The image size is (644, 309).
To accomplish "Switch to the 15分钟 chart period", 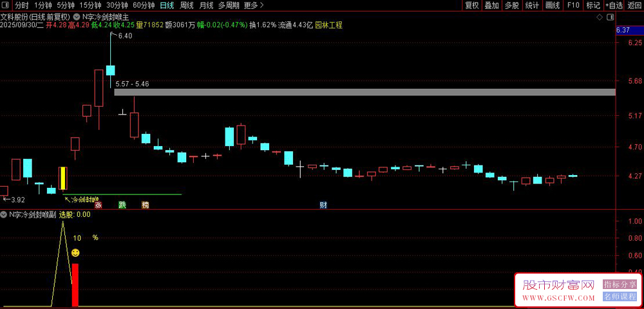I will tap(90, 5).
